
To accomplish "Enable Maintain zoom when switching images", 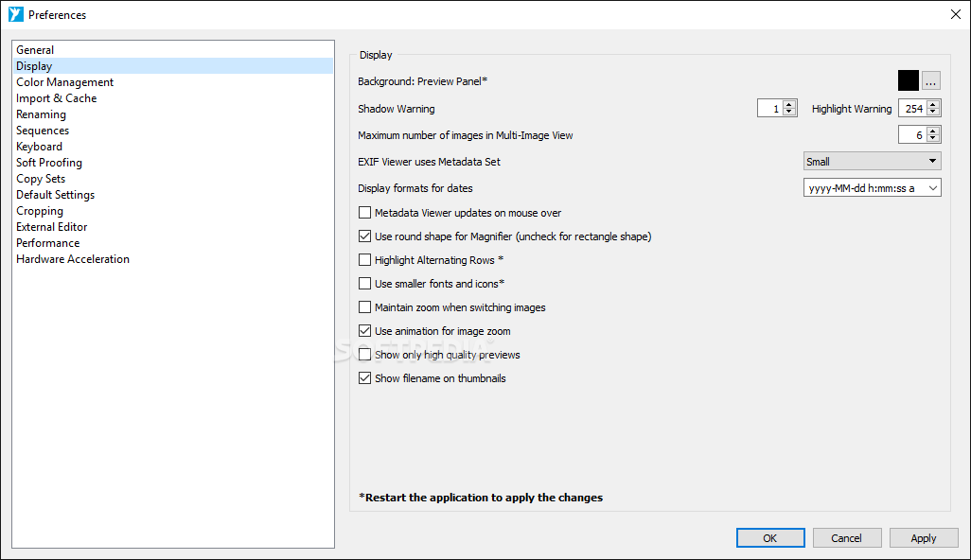I will coord(364,306).
